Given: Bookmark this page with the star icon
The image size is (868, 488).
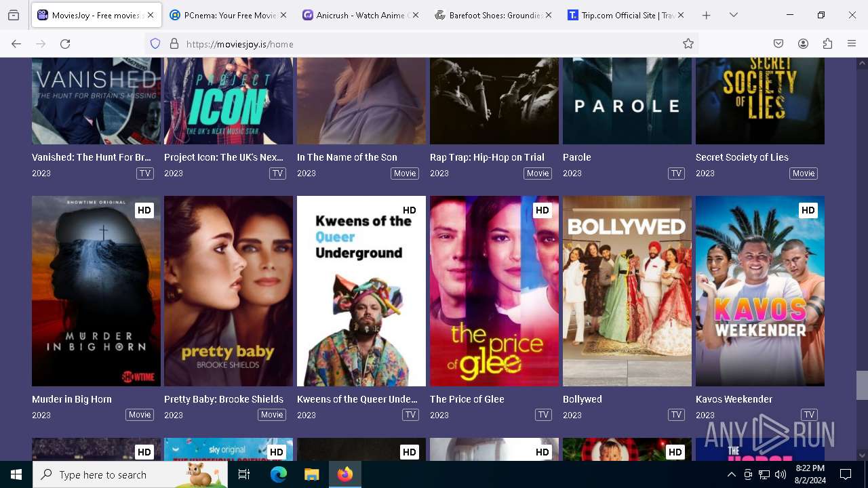Looking at the screenshot, I should coord(688,43).
